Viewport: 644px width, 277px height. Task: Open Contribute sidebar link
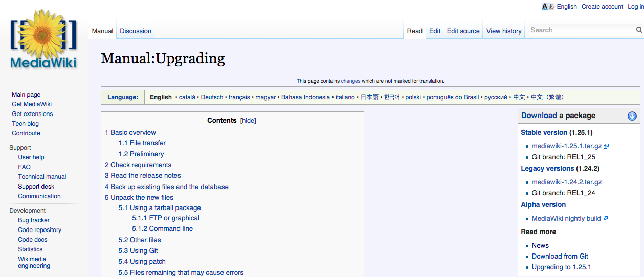[26, 133]
